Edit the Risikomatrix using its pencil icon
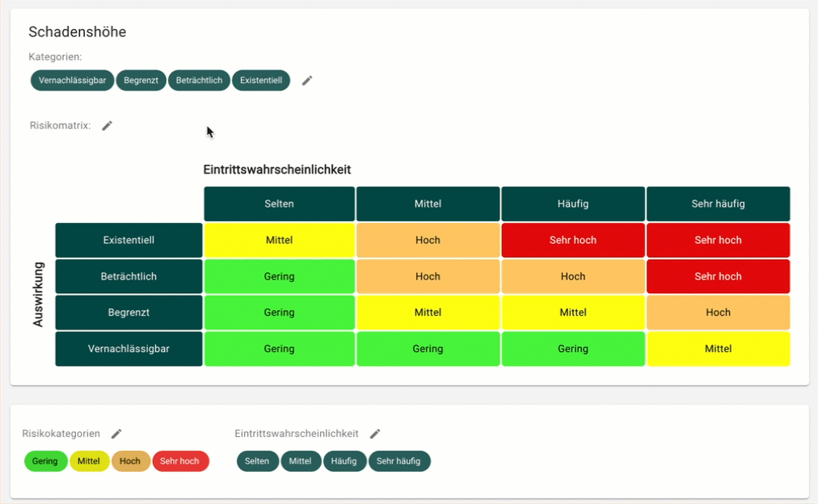Screen dimensions: 818x504 point(108,125)
